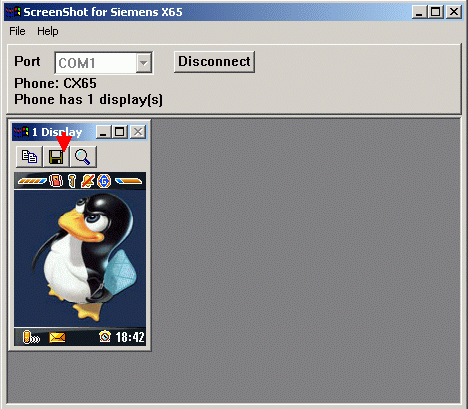The width and height of the screenshot is (468, 409).
Task: Click the envelope message icon on phone screen
Action: (57, 337)
